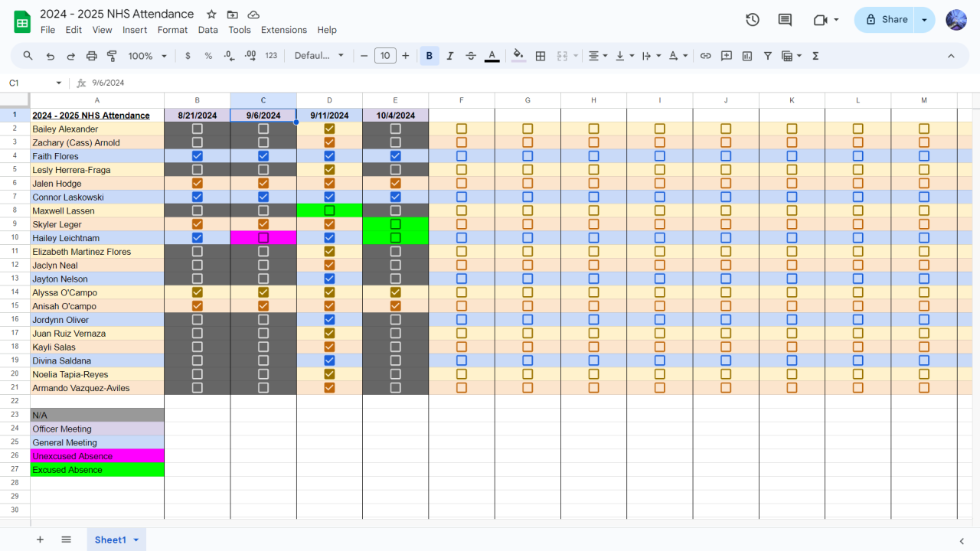Open the Sheet1 tab options arrow
980x551 pixels.
136,540
